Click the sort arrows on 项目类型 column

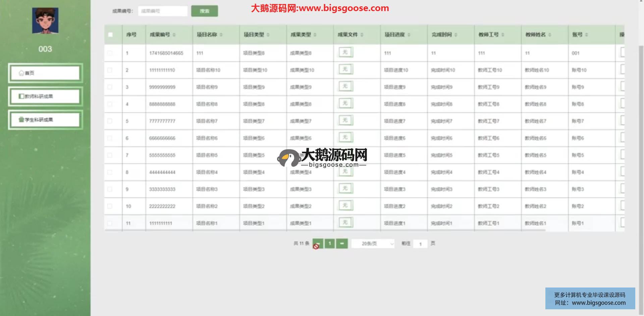tap(268, 35)
